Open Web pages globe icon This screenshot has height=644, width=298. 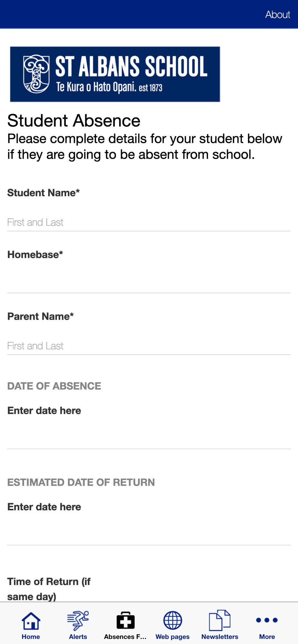click(173, 620)
